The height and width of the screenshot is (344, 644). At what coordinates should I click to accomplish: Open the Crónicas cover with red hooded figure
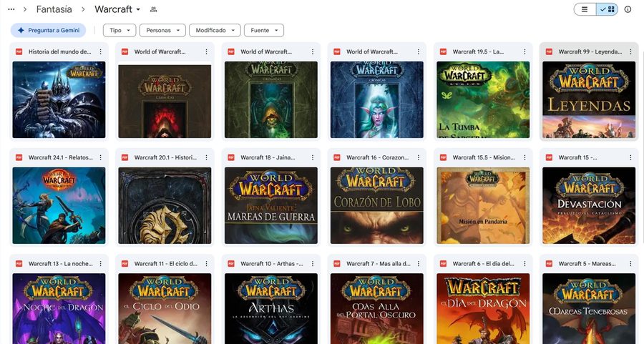pos(165,99)
